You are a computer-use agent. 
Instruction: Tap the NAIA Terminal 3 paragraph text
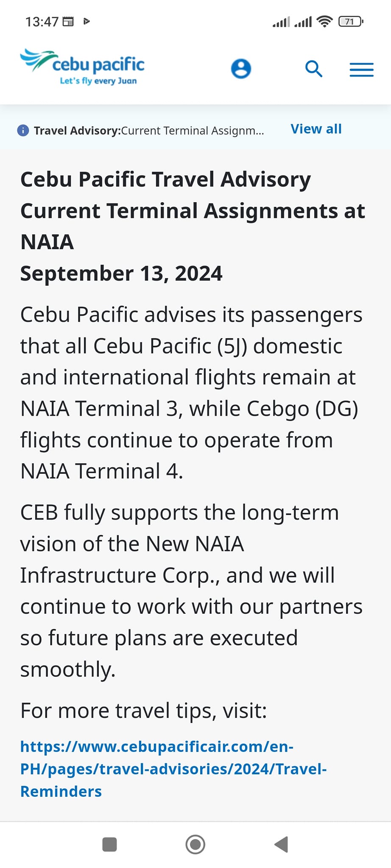191,392
